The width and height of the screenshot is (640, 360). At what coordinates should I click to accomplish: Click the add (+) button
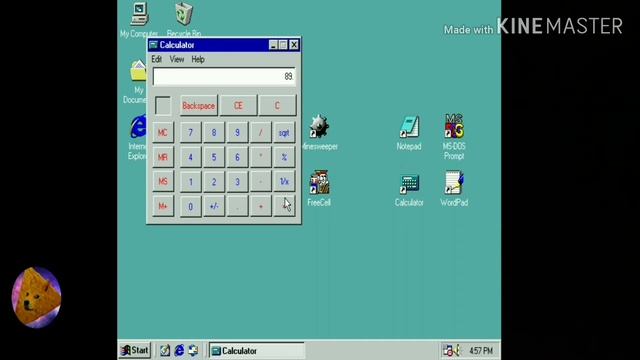(260, 206)
